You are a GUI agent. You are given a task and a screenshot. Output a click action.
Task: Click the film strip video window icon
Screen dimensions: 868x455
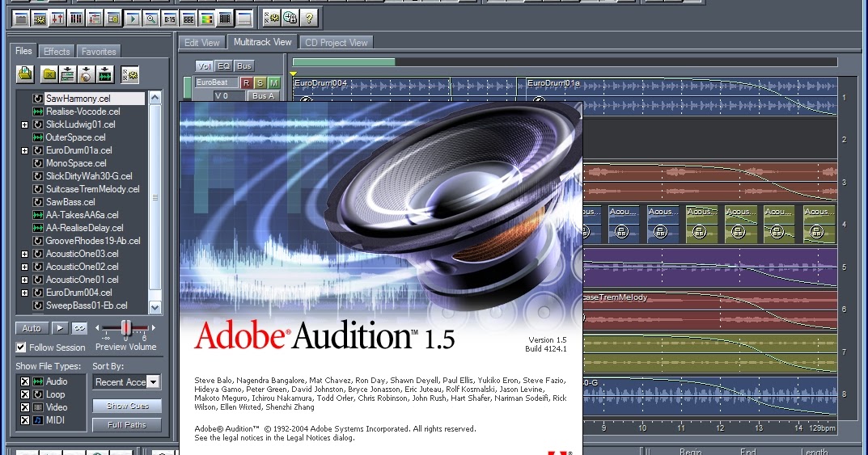[226, 19]
